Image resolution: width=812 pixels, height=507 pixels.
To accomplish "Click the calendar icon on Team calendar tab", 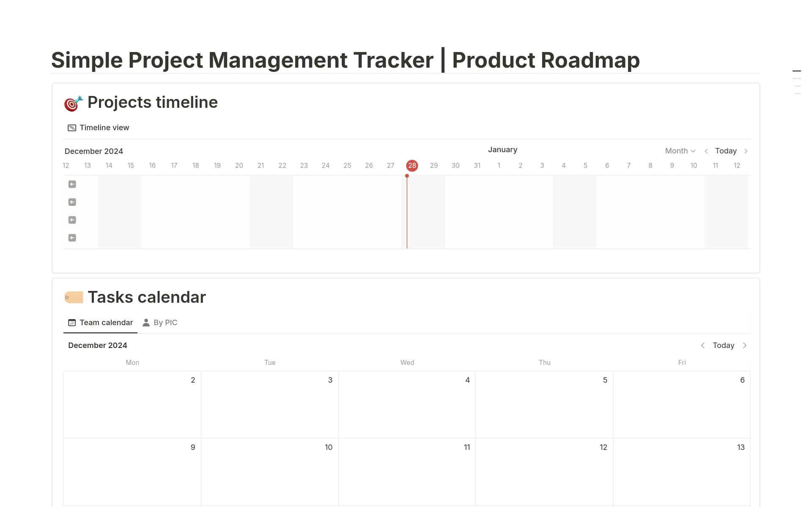I will [x=71, y=322].
